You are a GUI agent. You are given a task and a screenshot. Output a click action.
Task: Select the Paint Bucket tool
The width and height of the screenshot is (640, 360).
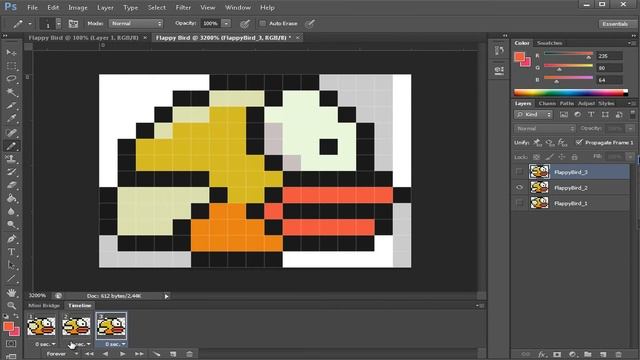11,198
